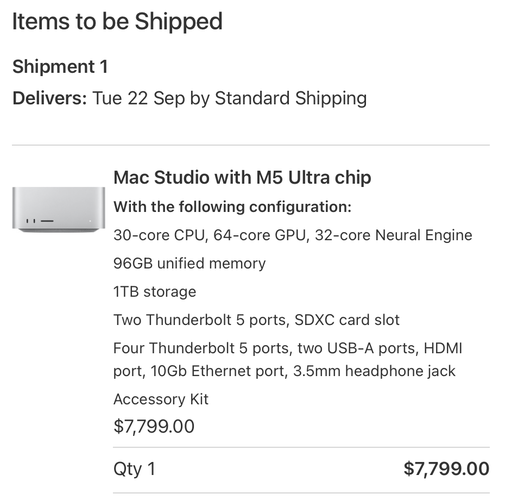Click the 10Gb Ethernet port text line
The image size is (505, 500).
click(x=284, y=371)
